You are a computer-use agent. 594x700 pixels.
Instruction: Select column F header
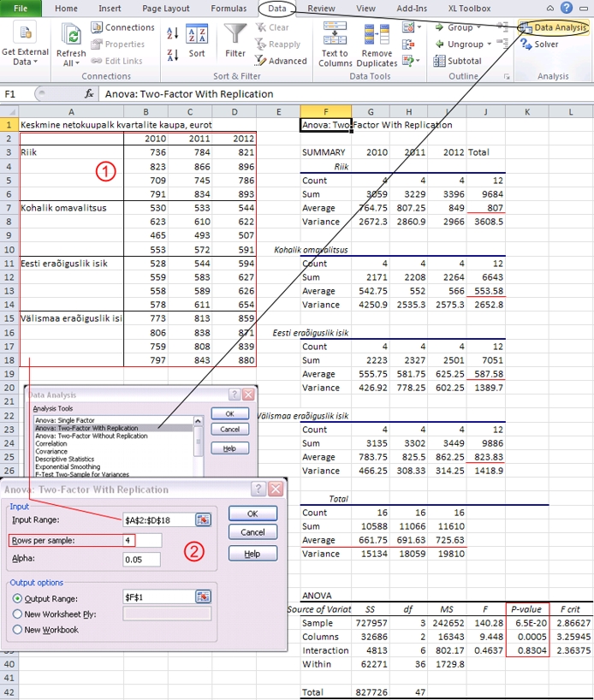pos(325,111)
